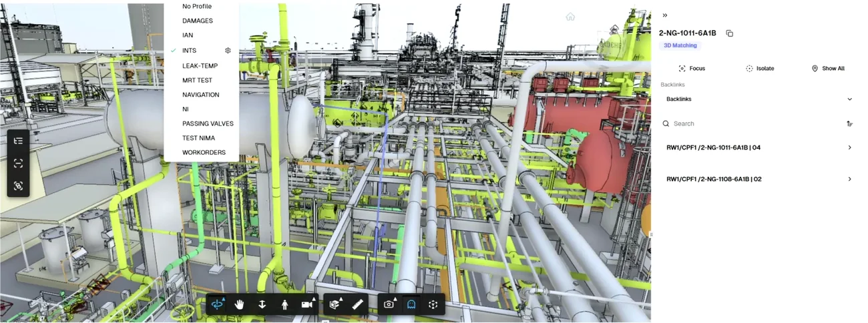Open the video camera tool

[307, 304]
